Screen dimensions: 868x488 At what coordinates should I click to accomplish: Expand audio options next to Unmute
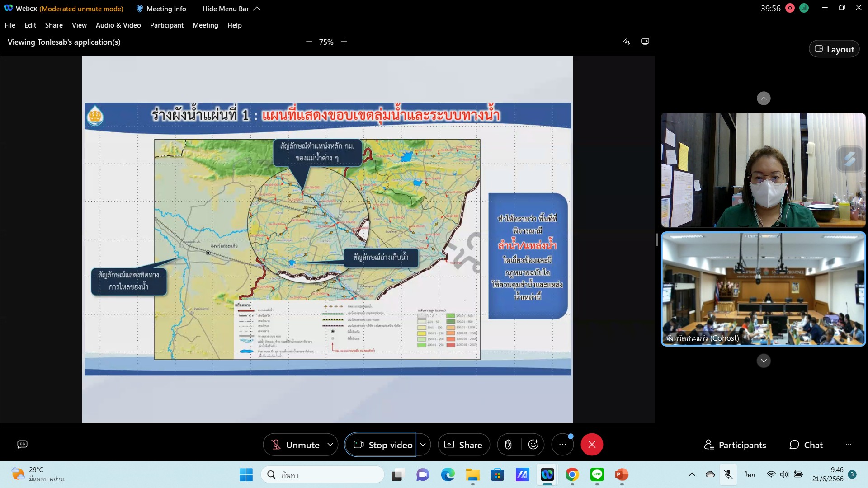pyautogui.click(x=330, y=445)
